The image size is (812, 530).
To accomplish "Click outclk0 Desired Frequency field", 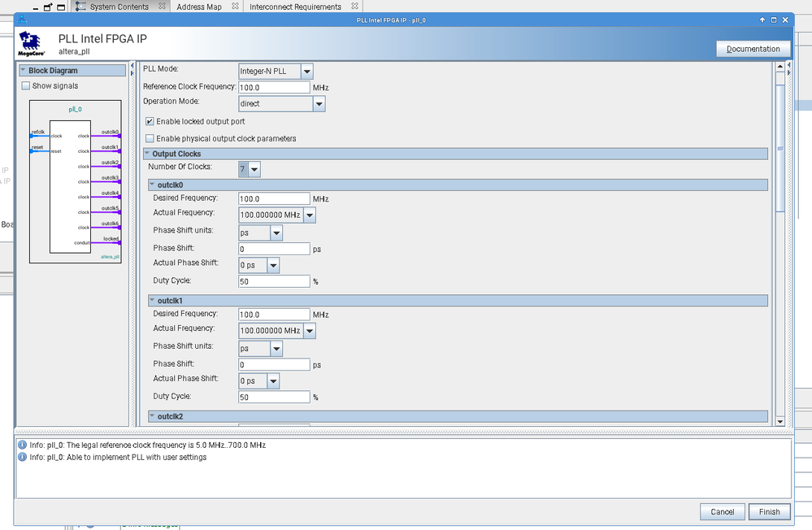I will tap(274, 198).
